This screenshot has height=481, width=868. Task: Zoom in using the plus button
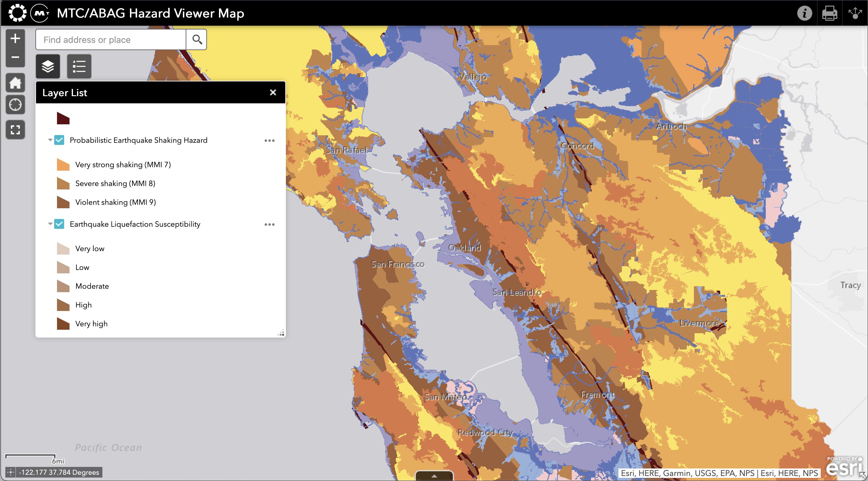pyautogui.click(x=15, y=38)
